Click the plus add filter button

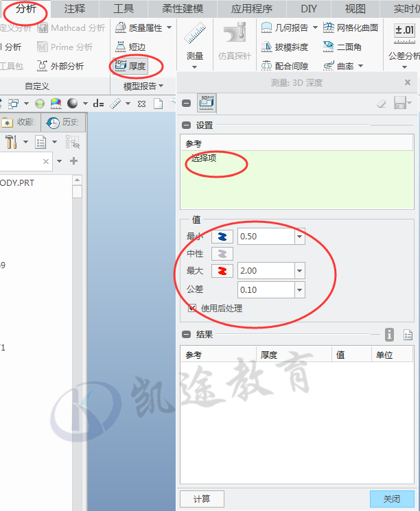tap(73, 161)
